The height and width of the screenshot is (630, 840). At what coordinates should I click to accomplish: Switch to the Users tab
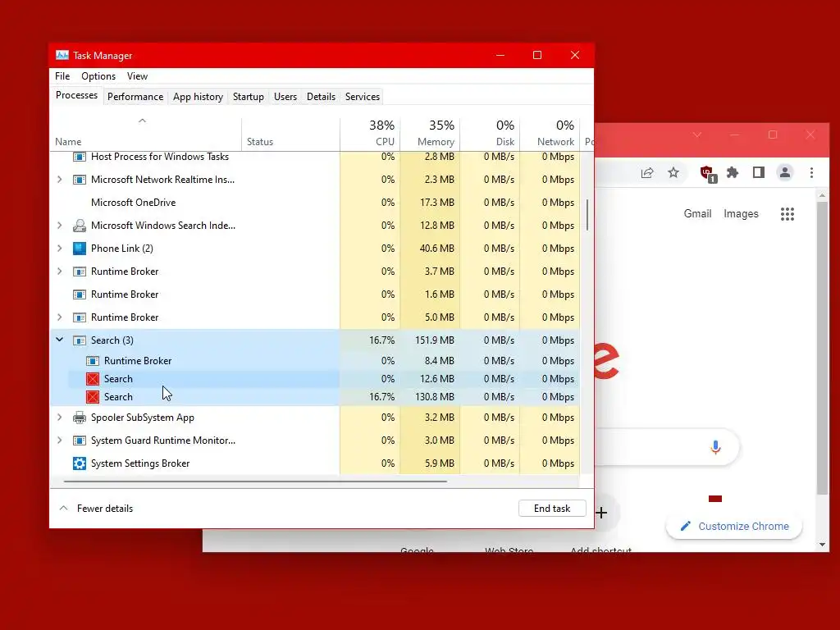coord(285,97)
